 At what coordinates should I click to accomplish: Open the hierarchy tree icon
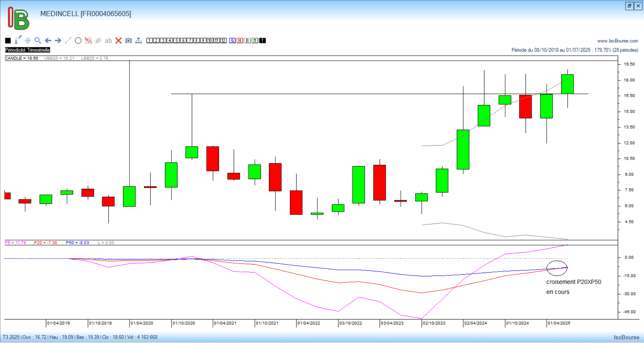coord(139,41)
